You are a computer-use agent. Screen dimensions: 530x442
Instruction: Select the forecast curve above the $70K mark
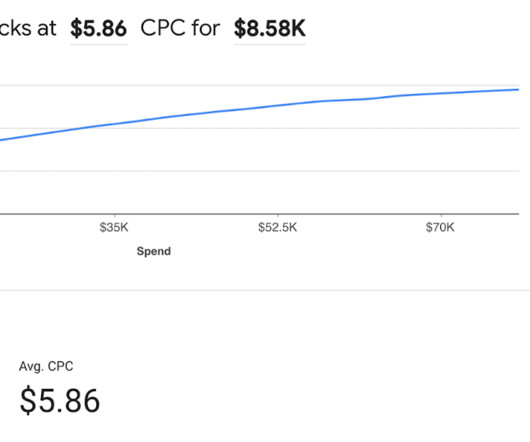point(441,93)
